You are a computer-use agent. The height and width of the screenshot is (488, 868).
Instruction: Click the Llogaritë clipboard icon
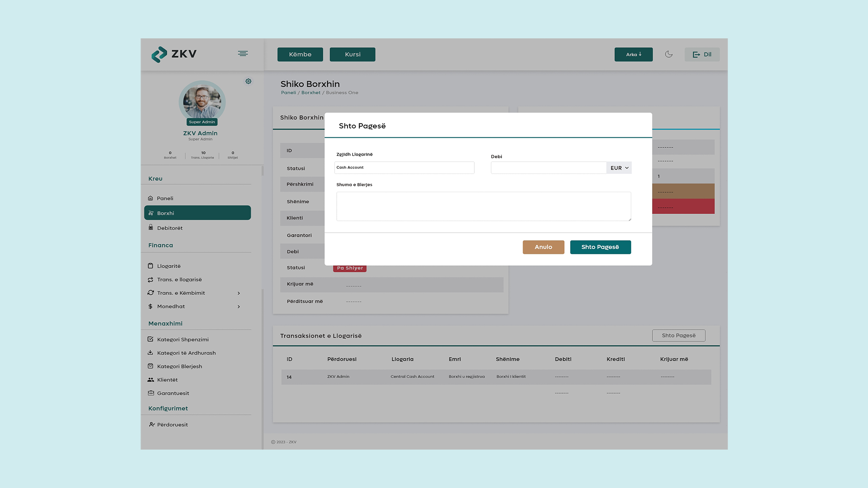[x=151, y=266]
